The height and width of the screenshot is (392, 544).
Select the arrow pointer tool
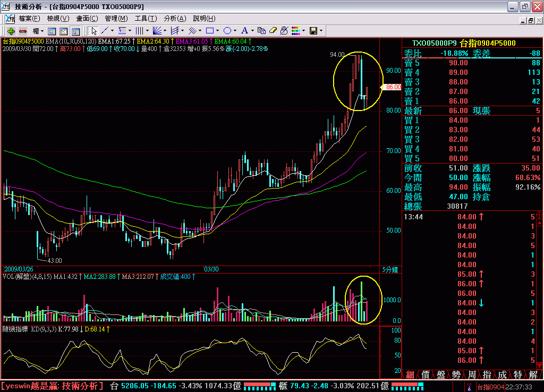(x=93, y=31)
